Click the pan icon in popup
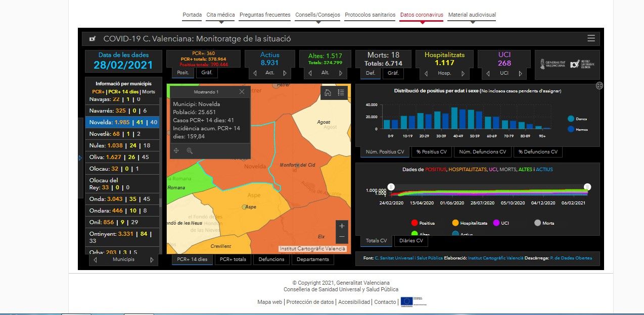This screenshot has height=315, width=644. click(176, 150)
